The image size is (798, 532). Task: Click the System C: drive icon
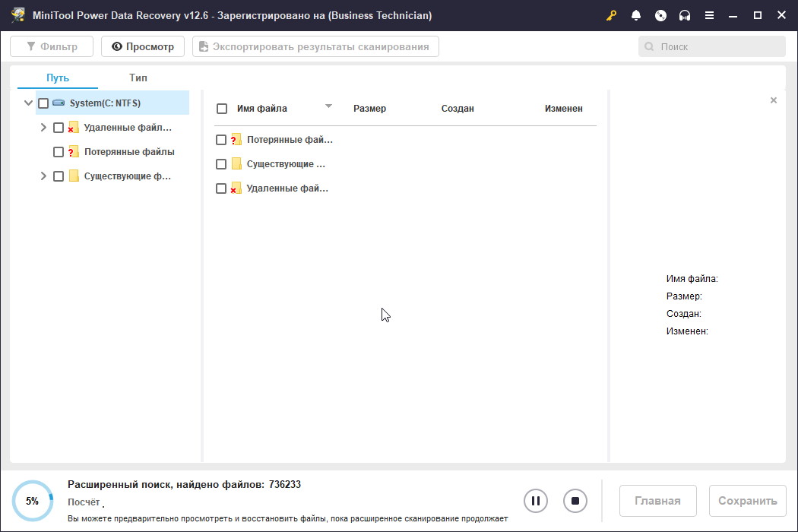59,103
